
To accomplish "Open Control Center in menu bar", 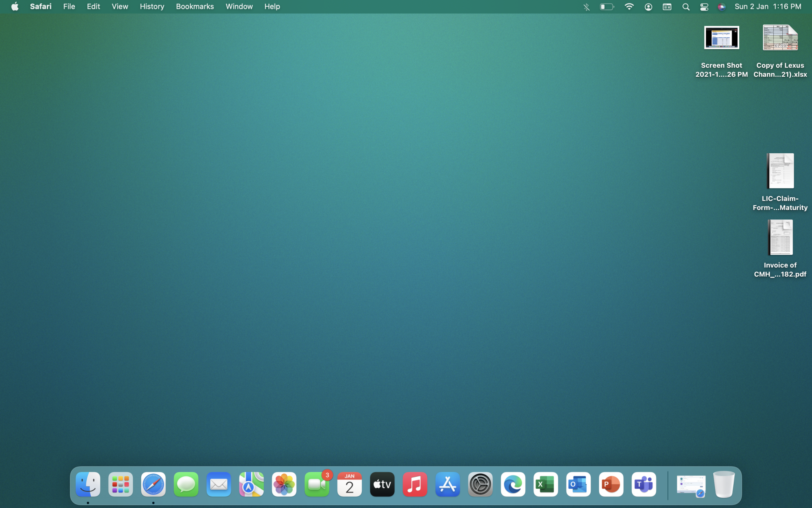I will tap(704, 7).
